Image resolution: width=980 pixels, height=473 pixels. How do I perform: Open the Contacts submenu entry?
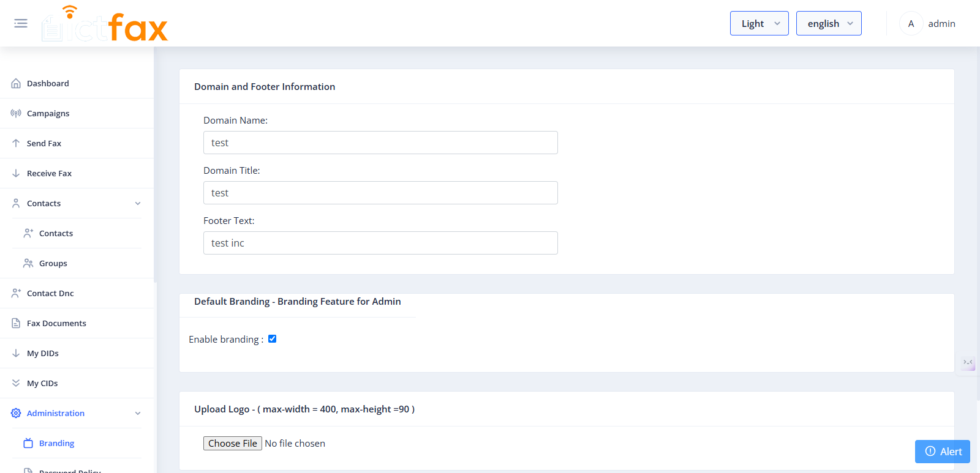click(x=77, y=233)
